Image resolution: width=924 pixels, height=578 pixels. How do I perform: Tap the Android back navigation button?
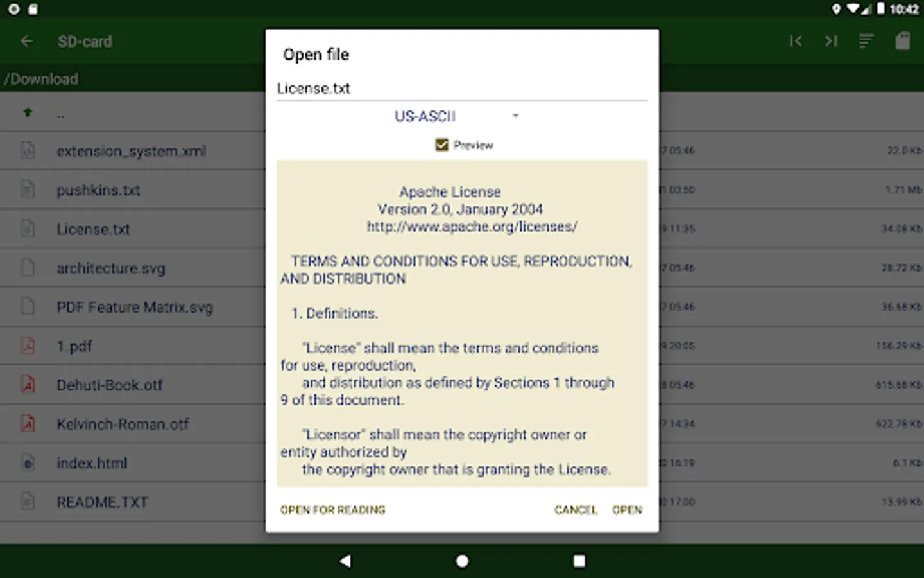(345, 561)
